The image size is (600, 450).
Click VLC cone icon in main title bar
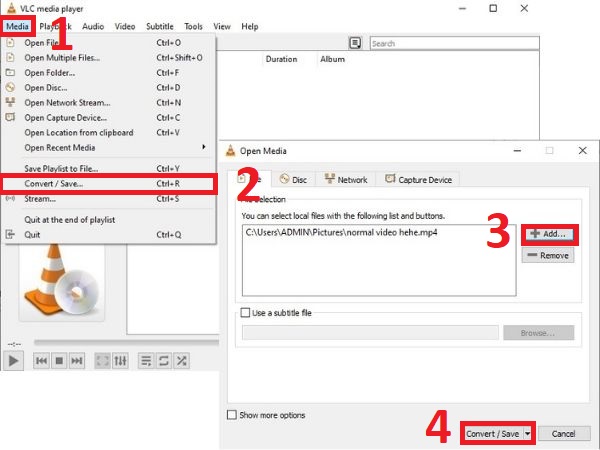coord(11,8)
